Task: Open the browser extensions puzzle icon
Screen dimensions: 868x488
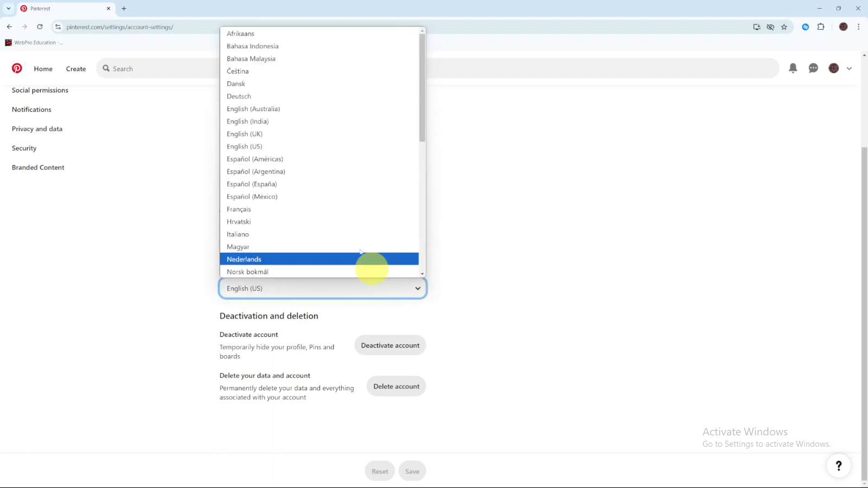Action: point(821,27)
